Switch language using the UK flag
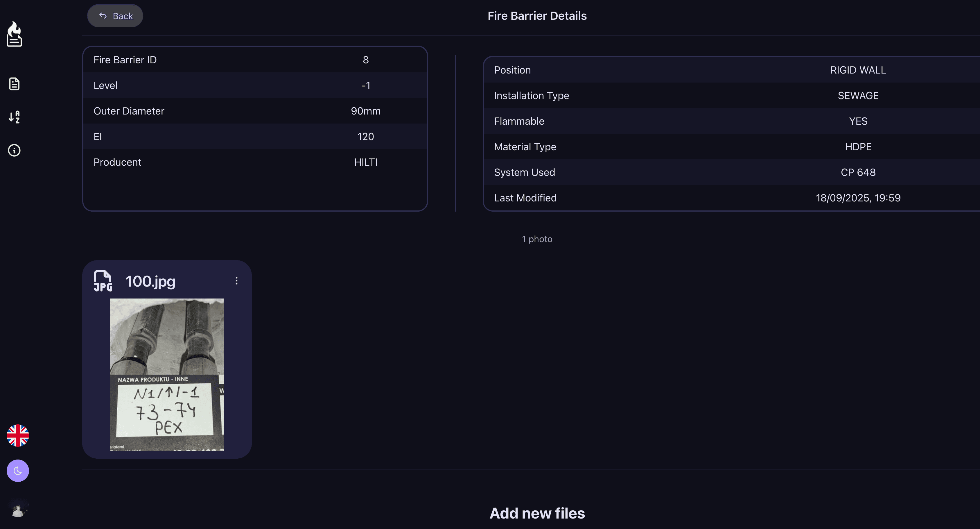This screenshot has height=529, width=980. pyautogui.click(x=17, y=435)
